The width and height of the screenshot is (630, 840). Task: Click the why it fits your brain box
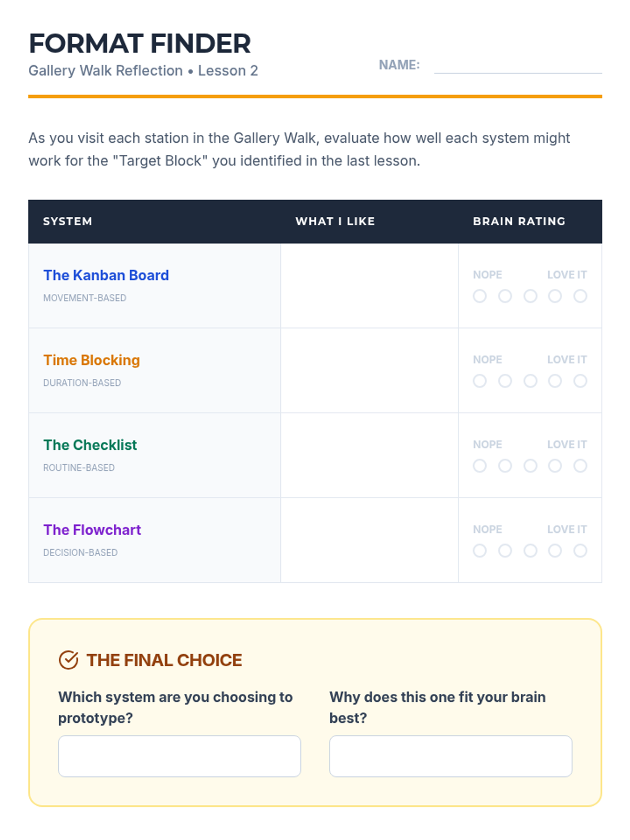coord(450,756)
